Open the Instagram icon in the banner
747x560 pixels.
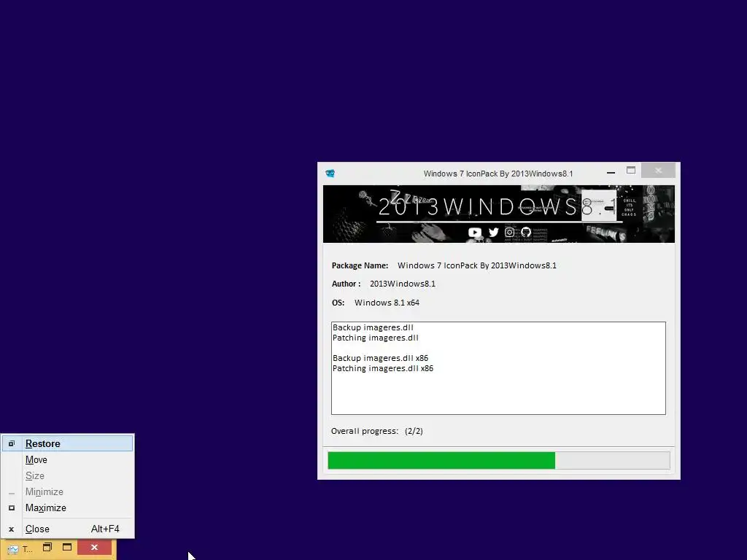(509, 233)
